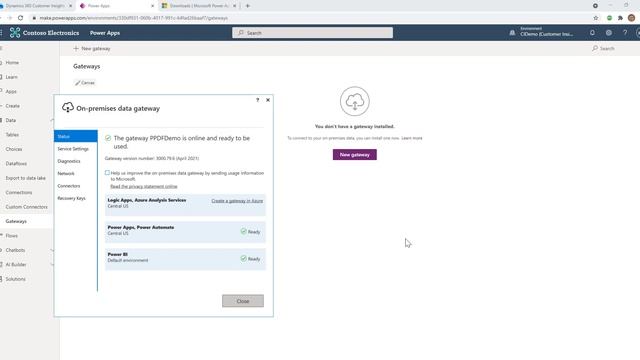Open the browser profile avatar

click(x=631, y=18)
